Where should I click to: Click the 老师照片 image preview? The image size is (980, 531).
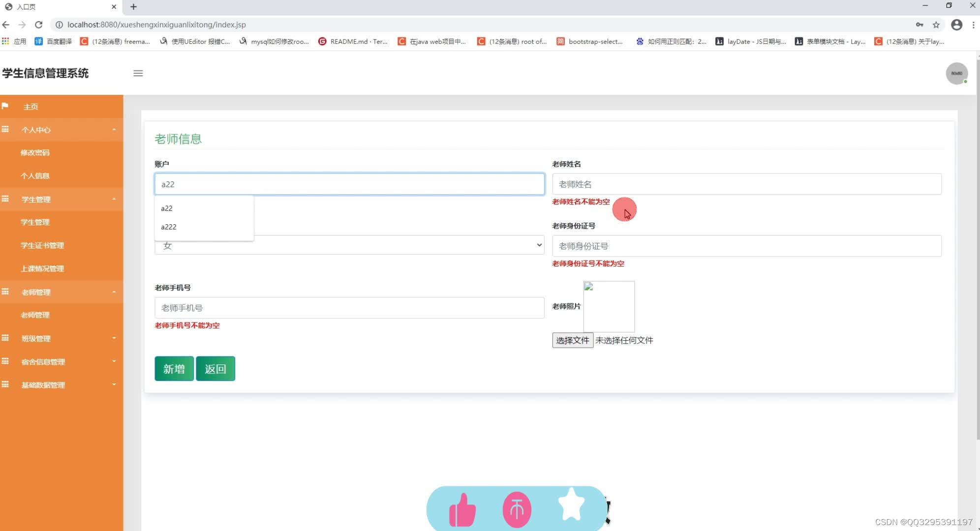pyautogui.click(x=609, y=307)
